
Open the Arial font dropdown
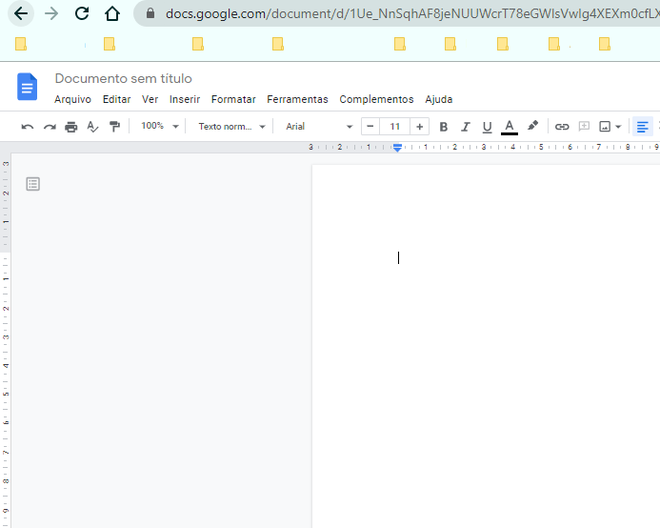pyautogui.click(x=319, y=126)
